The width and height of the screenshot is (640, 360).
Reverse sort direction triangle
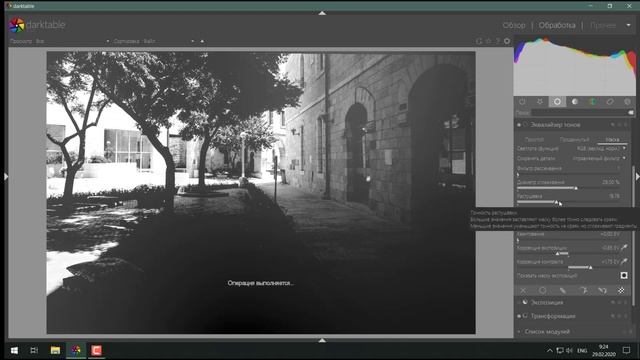point(202,41)
